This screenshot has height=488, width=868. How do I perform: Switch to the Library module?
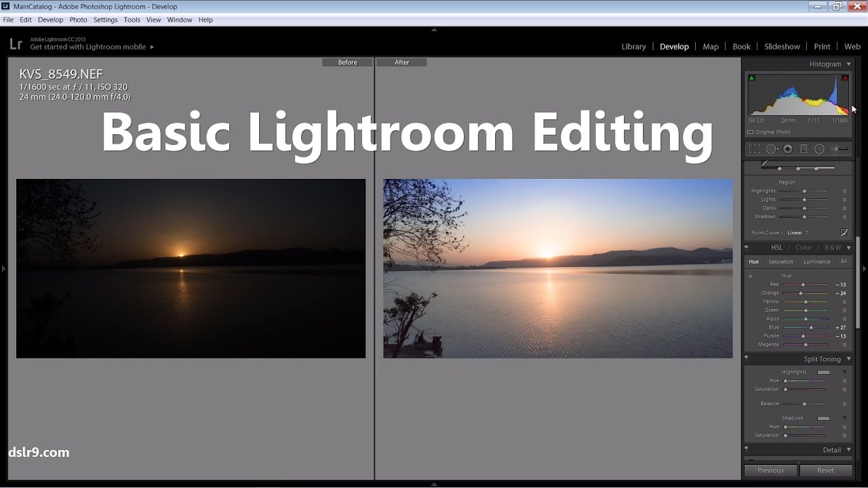point(633,47)
